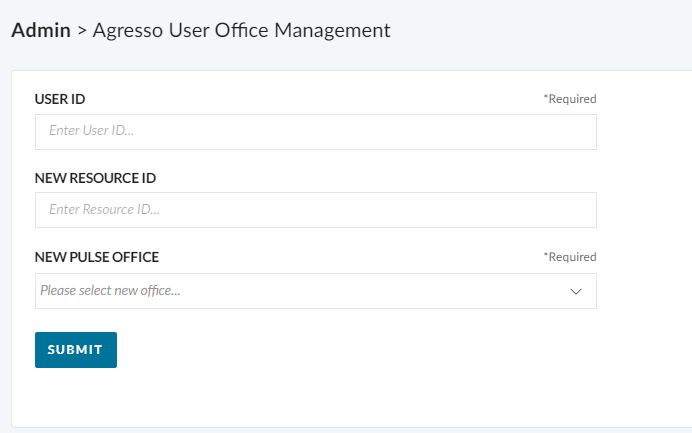Click the USER ID field label

tap(60, 99)
